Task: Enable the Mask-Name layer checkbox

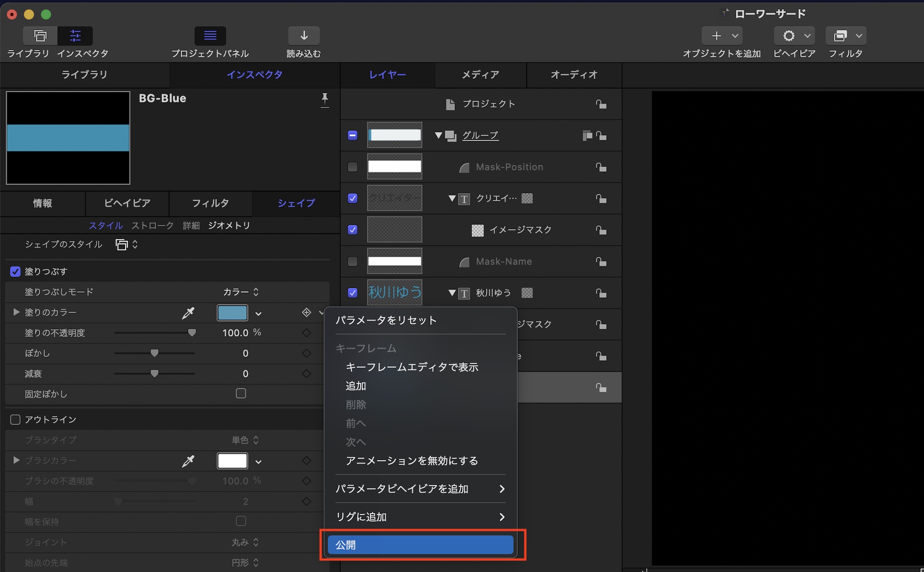Action: 353,261
